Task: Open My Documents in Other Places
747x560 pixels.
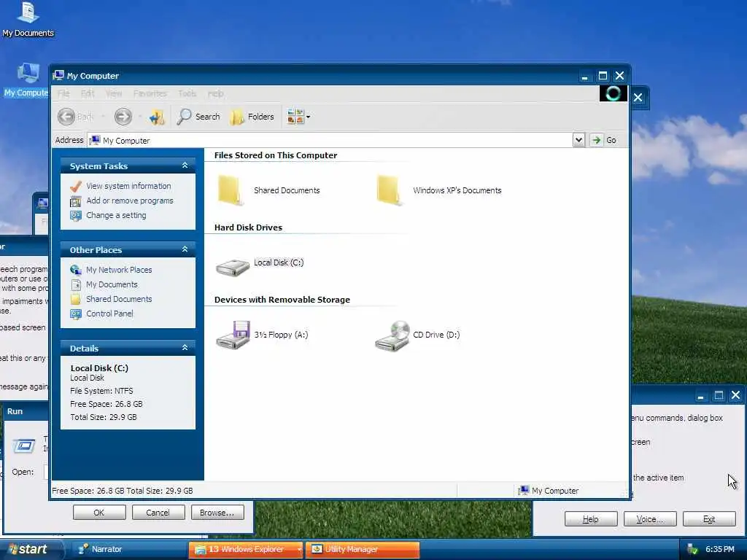Action: pos(112,284)
